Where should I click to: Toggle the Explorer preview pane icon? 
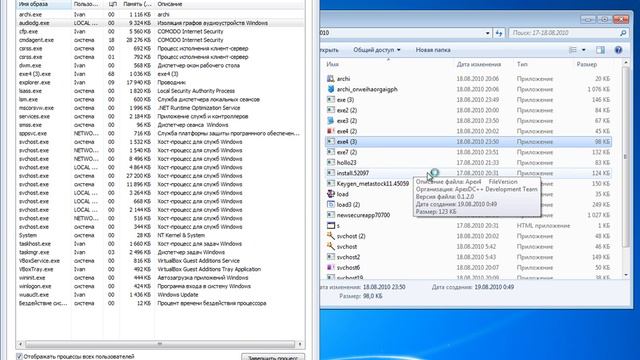click(x=600, y=50)
